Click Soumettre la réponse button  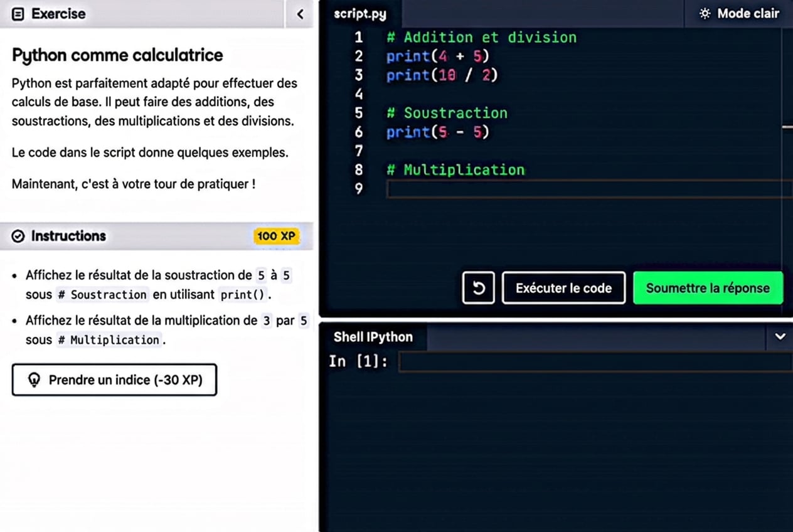point(708,288)
